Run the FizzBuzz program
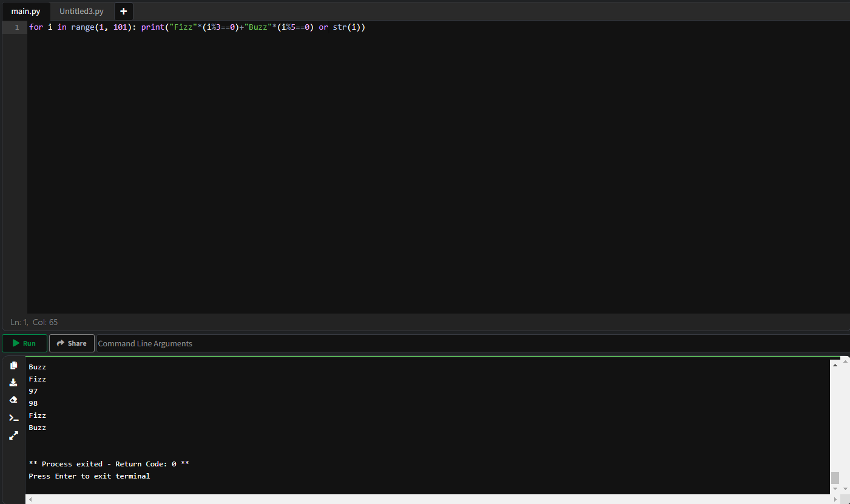 click(x=24, y=343)
